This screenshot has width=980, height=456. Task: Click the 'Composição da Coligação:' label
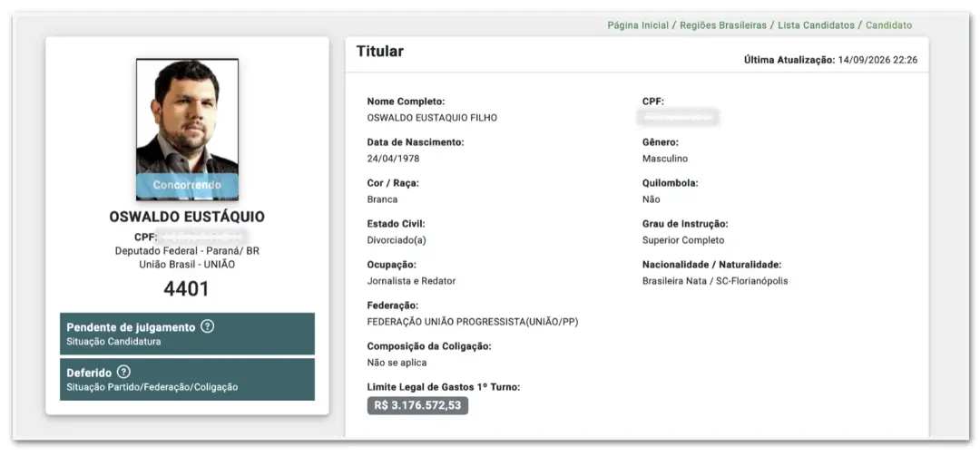[x=428, y=346]
